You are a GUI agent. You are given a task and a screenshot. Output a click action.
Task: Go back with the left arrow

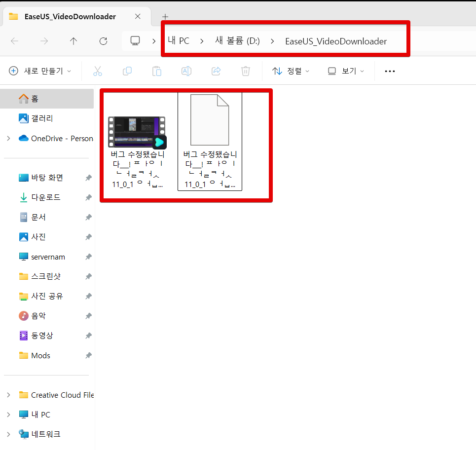(15, 41)
